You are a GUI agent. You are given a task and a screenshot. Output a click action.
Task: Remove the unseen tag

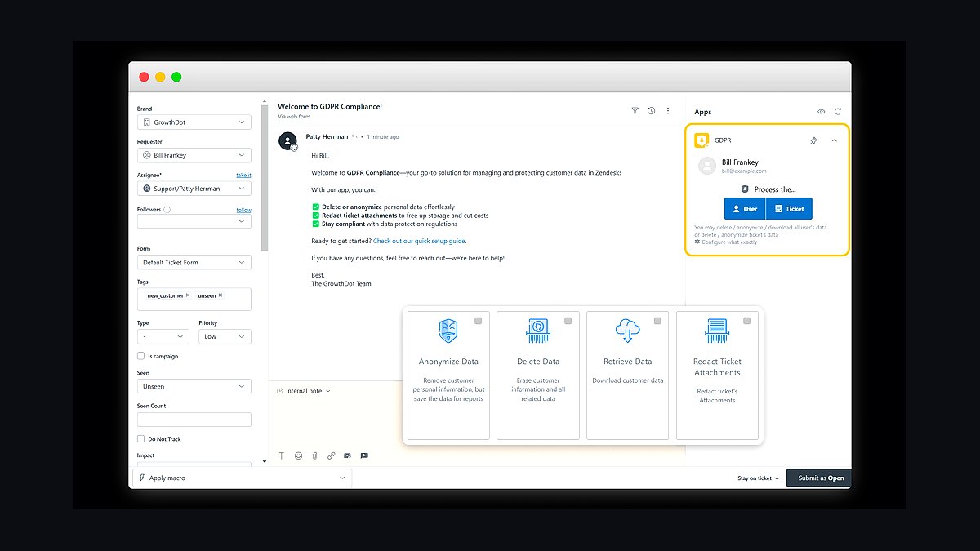220,295
